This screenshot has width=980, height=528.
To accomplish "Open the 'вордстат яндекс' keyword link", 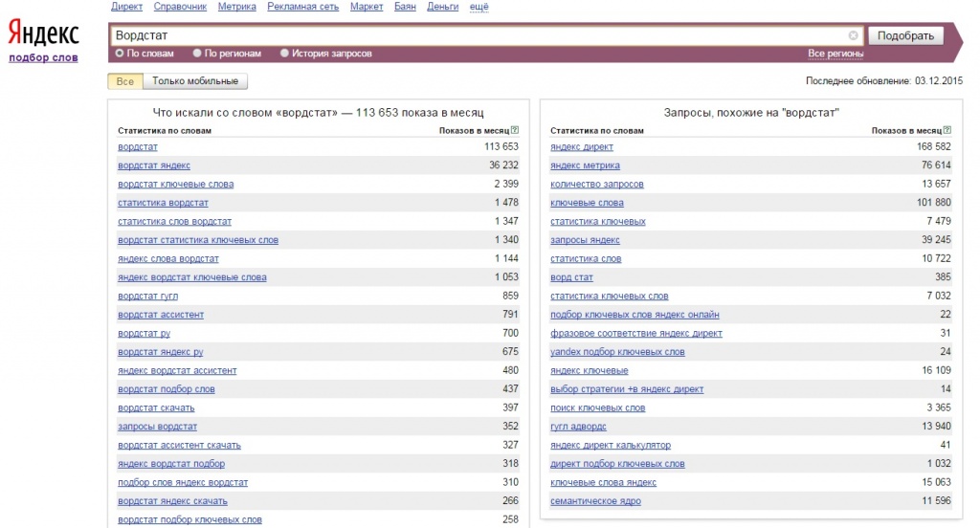I will 154,165.
